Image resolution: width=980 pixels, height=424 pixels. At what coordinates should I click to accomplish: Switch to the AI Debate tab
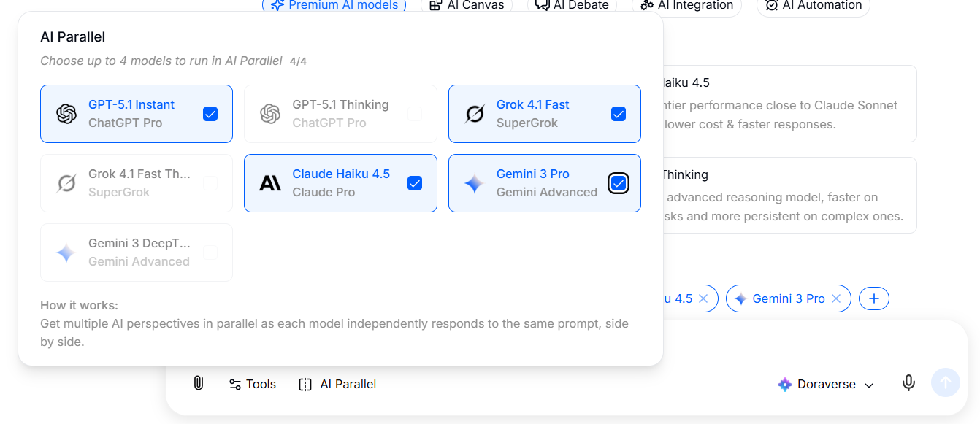click(572, 6)
